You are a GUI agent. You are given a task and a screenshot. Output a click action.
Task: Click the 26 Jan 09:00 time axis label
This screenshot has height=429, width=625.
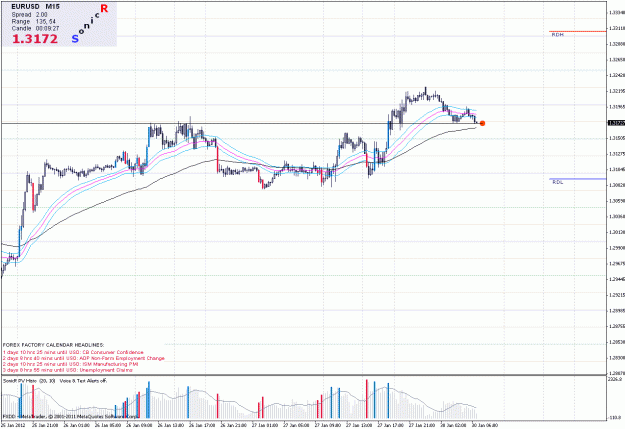click(x=139, y=425)
